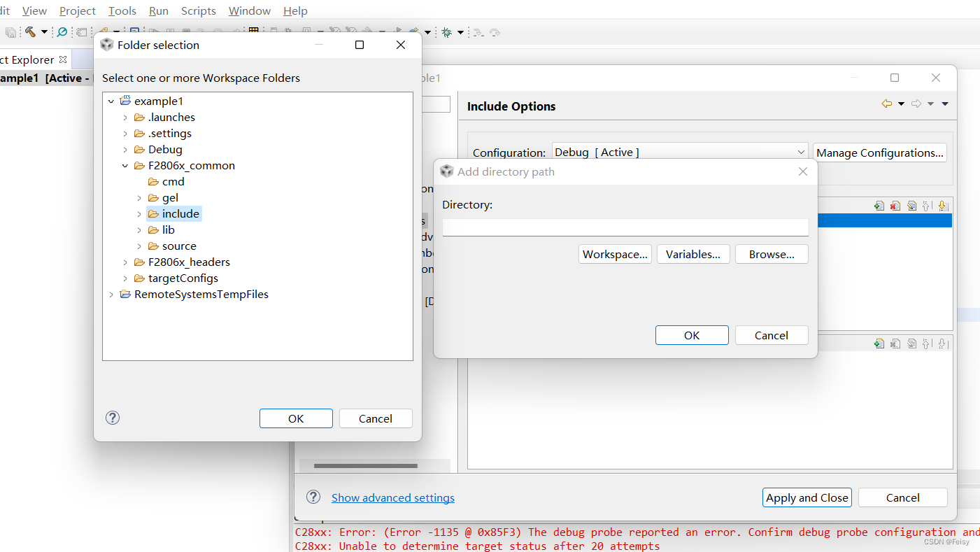
Task: Expand the lib folder
Action: (139, 230)
